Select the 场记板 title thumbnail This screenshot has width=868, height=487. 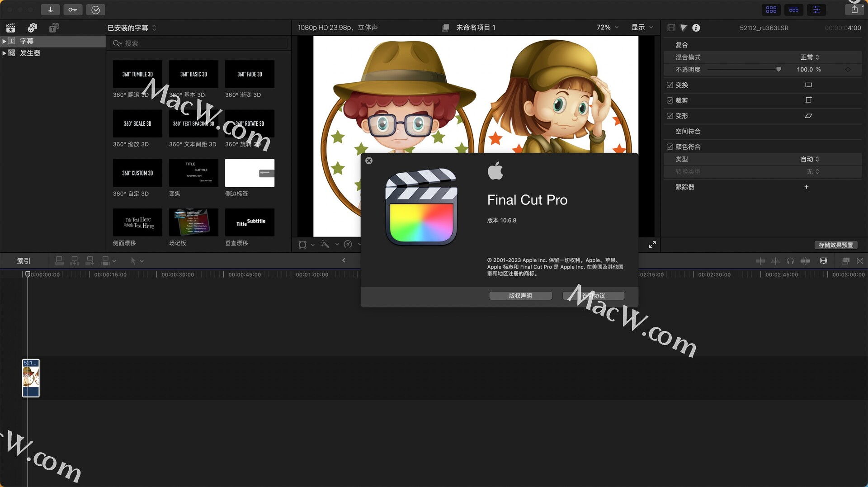point(193,222)
